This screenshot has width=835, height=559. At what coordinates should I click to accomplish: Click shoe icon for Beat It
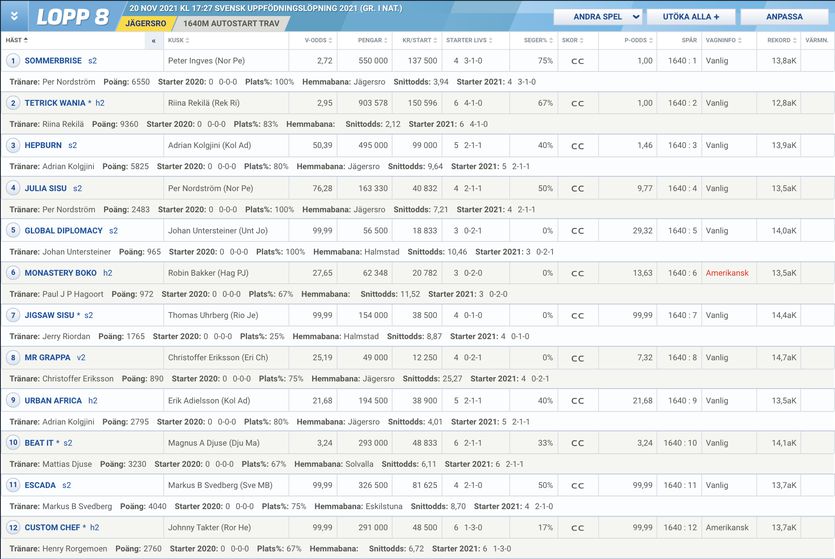coord(577,443)
